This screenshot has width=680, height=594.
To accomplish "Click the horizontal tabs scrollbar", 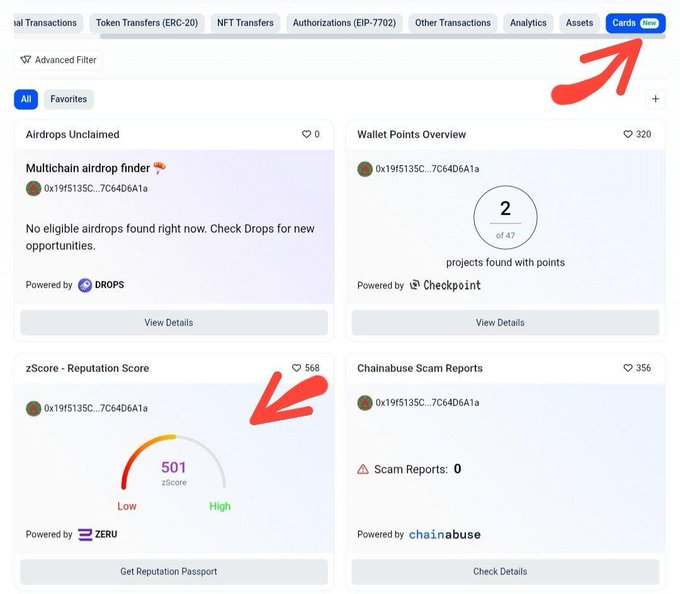I will tap(382, 36).
